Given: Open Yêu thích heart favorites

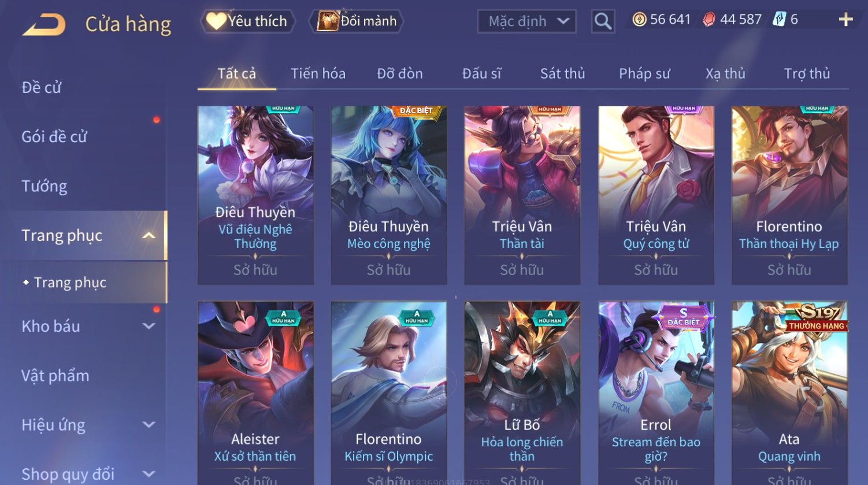Looking at the screenshot, I should coord(247,21).
